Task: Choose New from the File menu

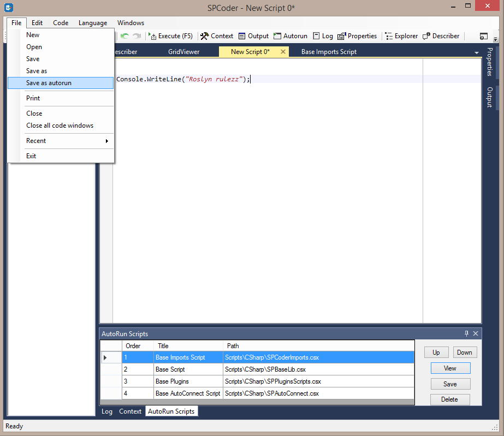Action: [x=61, y=35]
